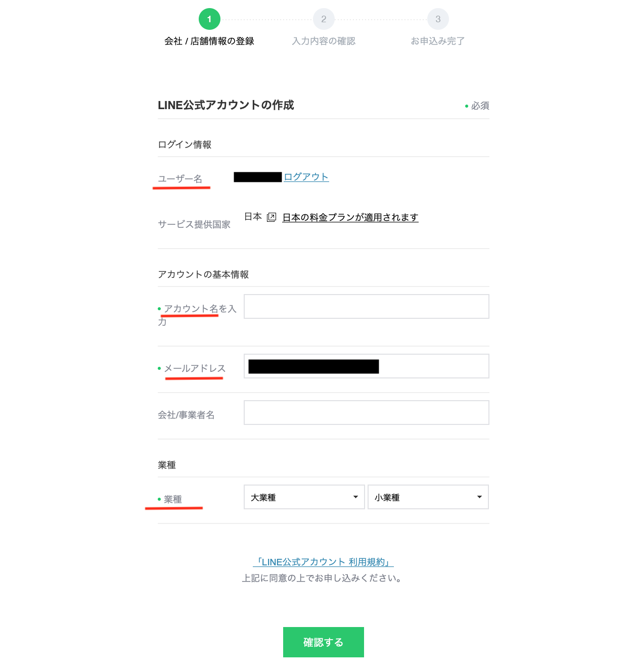Open the LINE公式アカウント 利用規約 link
This screenshot has width=630, height=672.
pyautogui.click(x=323, y=562)
